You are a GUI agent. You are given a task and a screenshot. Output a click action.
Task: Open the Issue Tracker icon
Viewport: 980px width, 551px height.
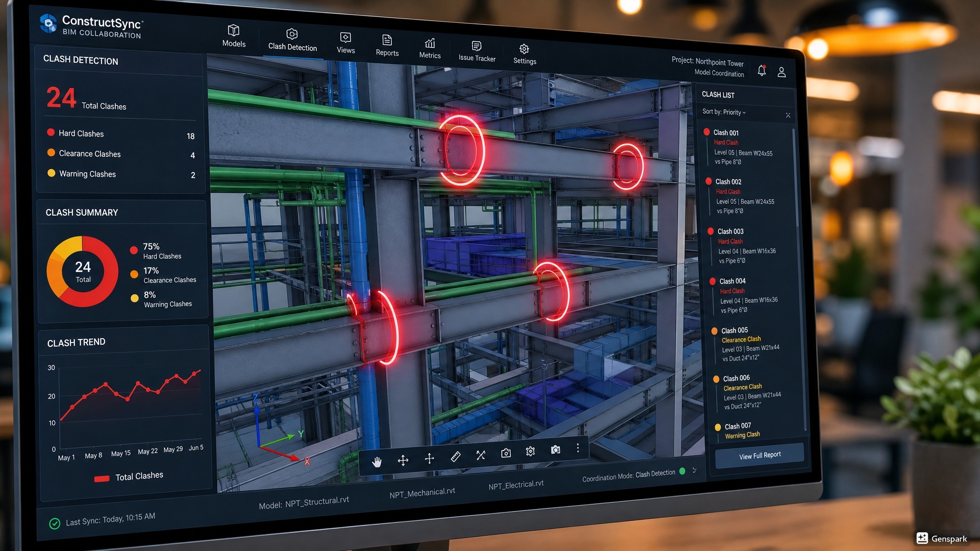coord(477,46)
